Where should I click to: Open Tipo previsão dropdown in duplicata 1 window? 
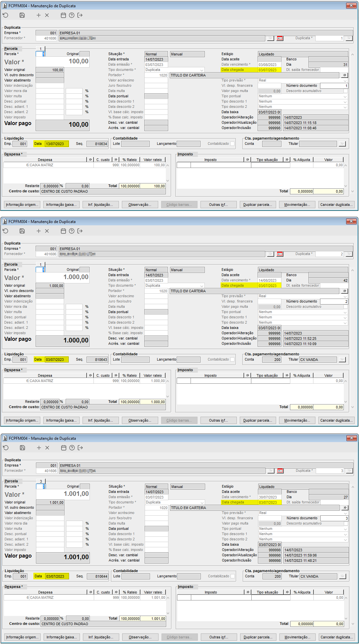point(345,80)
